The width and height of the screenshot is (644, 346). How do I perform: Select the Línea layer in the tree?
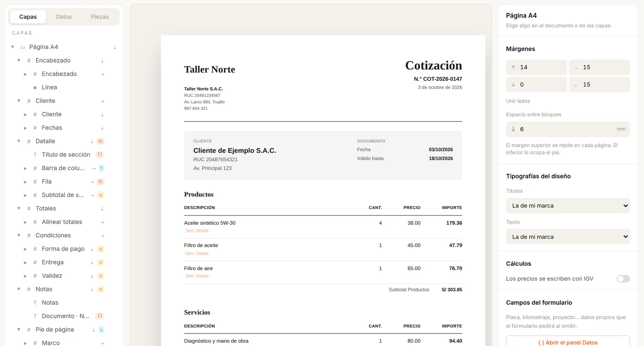pos(49,87)
